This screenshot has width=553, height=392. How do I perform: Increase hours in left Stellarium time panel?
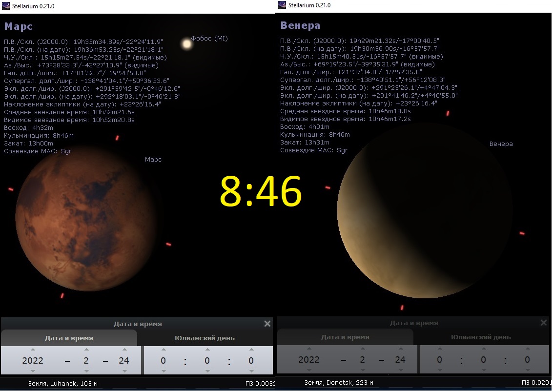coord(164,350)
